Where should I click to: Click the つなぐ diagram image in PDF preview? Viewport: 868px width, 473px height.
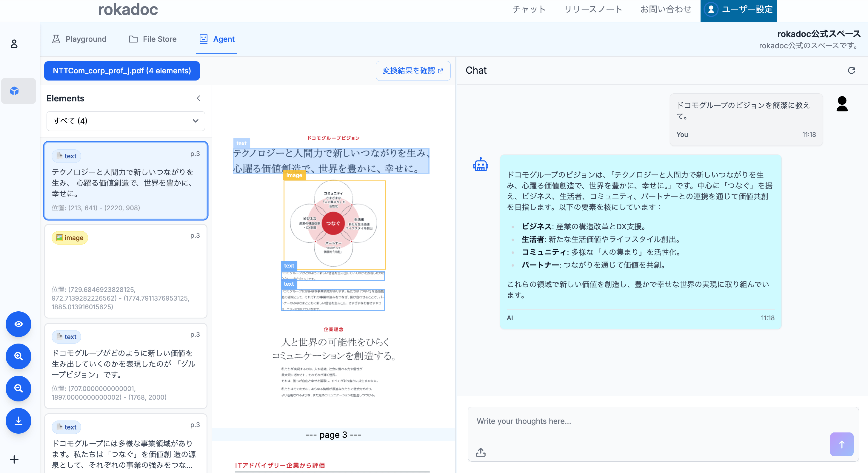pos(334,225)
